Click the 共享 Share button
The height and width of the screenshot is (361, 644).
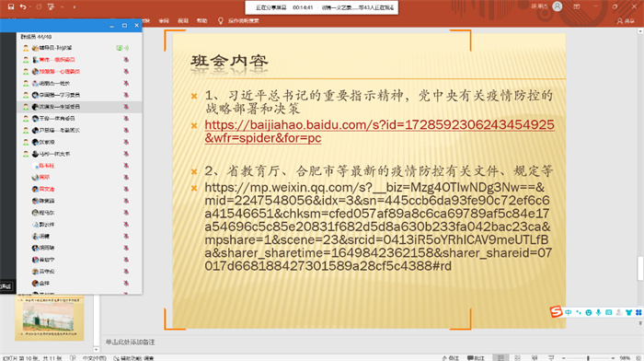[626, 21]
